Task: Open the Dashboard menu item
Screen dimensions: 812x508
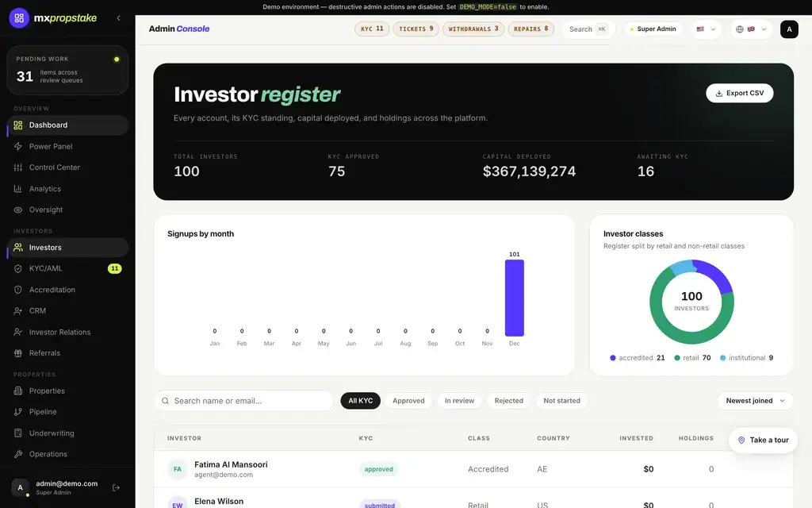Action: [68, 125]
